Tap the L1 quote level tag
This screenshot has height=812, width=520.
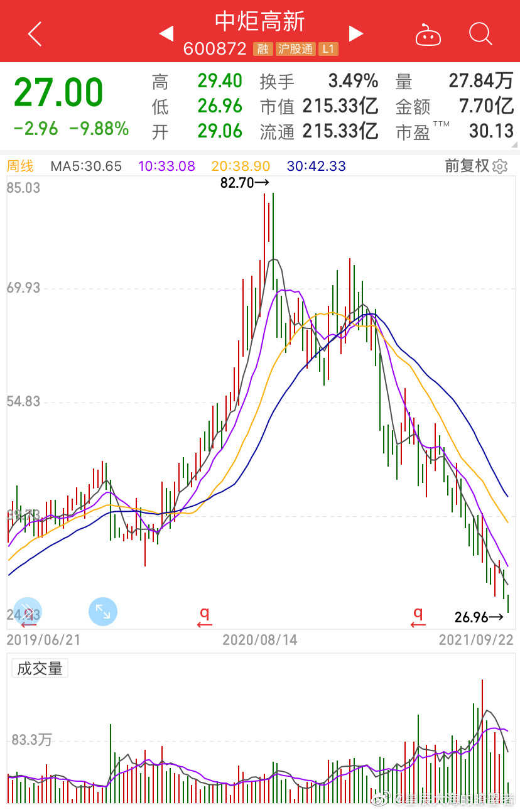328,49
